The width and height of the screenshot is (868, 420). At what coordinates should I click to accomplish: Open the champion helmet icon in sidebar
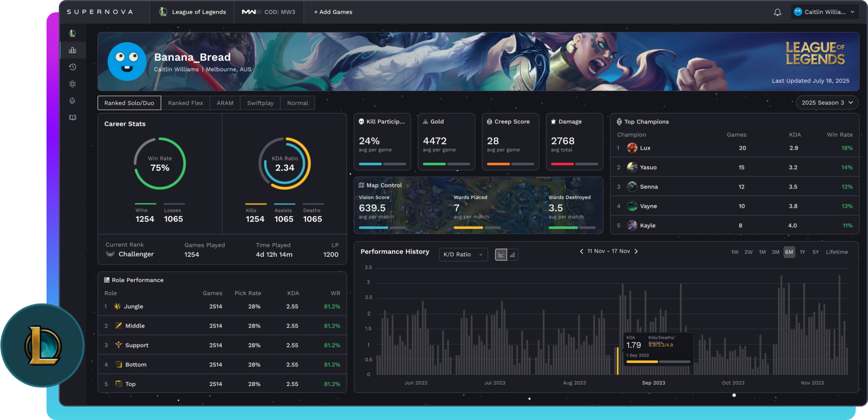[73, 100]
